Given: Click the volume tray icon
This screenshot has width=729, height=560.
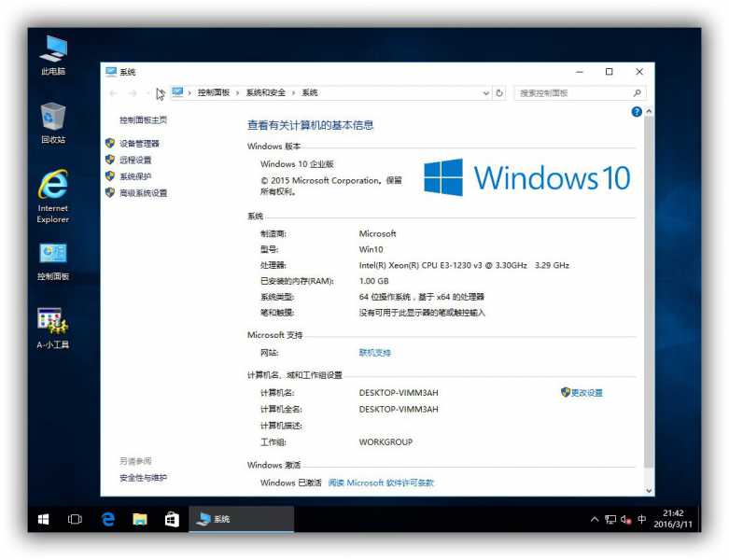Looking at the screenshot, I should pos(625,519).
